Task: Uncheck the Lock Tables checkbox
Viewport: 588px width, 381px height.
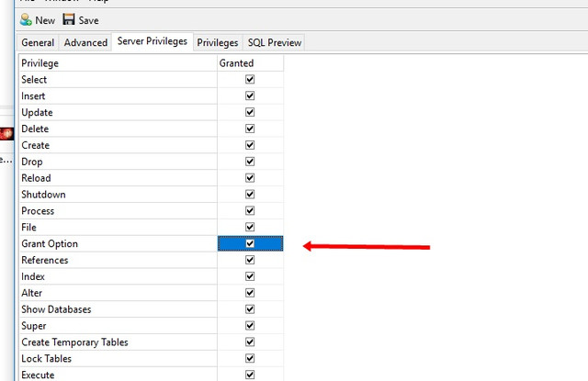Action: point(250,359)
